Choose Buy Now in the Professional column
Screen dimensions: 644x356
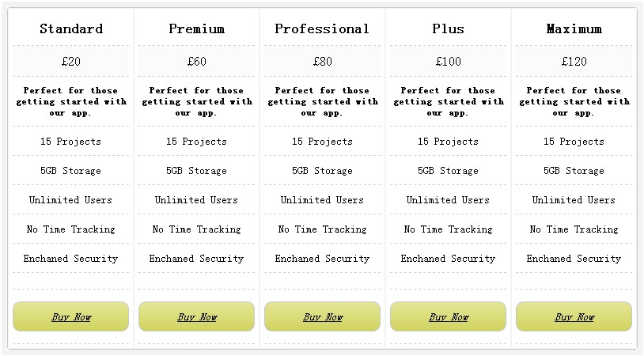pyautogui.click(x=323, y=316)
